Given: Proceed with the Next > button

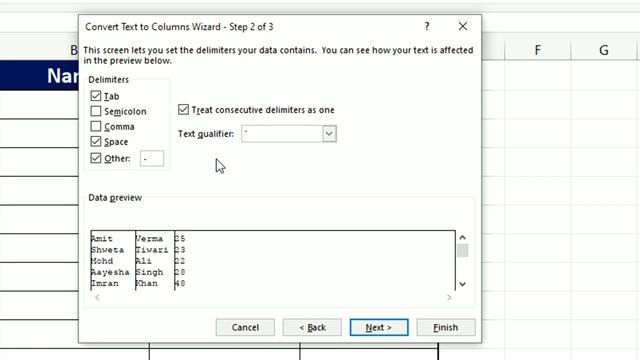Looking at the screenshot, I should (x=379, y=327).
